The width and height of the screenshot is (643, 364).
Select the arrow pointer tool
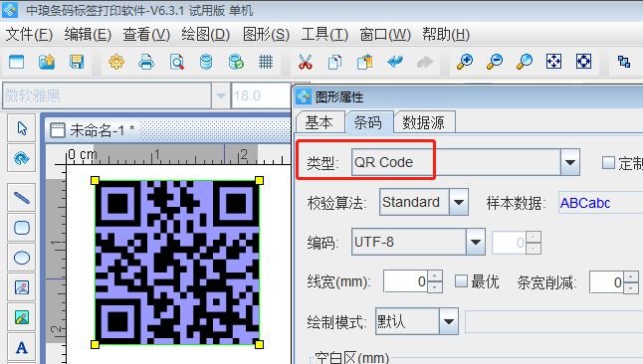coord(22,128)
